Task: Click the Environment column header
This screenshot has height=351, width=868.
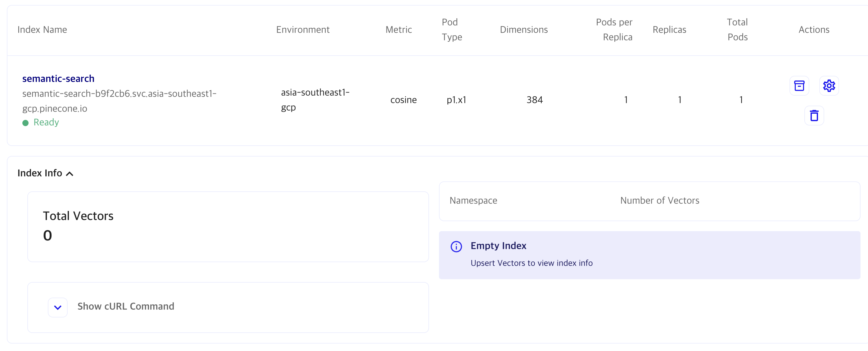Action: click(x=303, y=30)
